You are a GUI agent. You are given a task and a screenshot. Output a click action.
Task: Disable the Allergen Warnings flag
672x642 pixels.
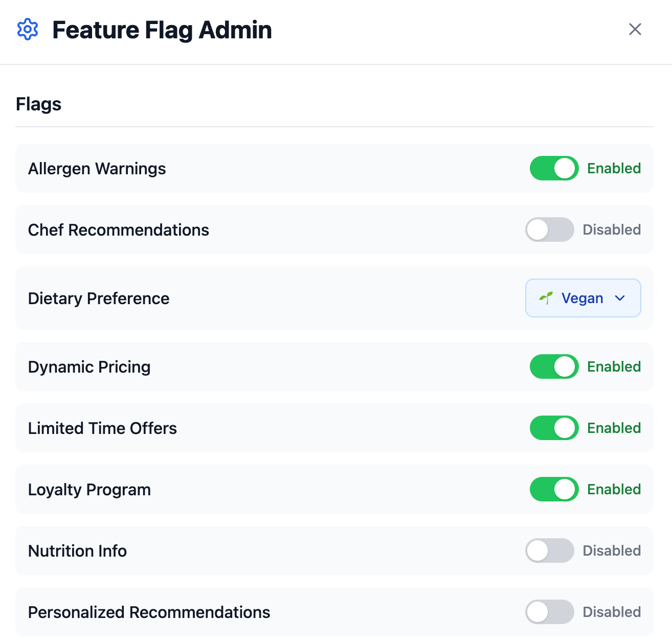(x=554, y=168)
